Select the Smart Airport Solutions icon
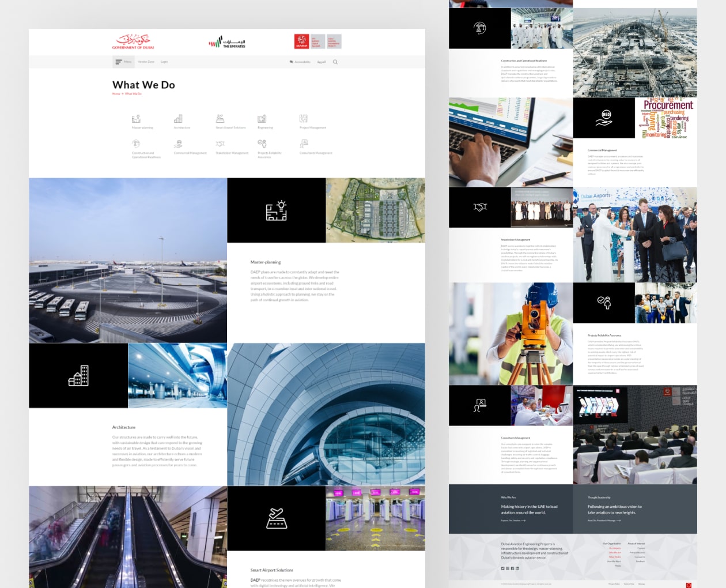This screenshot has width=726, height=588. click(x=221, y=119)
